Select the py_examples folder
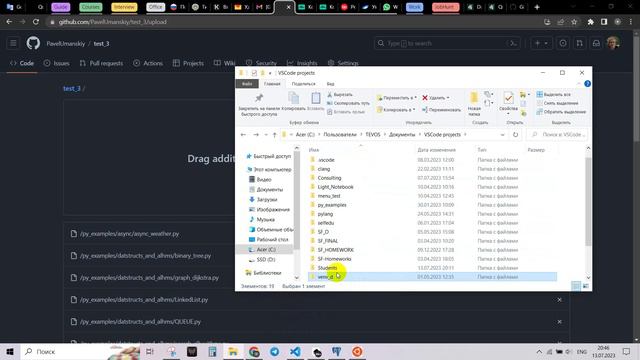 click(x=332, y=205)
